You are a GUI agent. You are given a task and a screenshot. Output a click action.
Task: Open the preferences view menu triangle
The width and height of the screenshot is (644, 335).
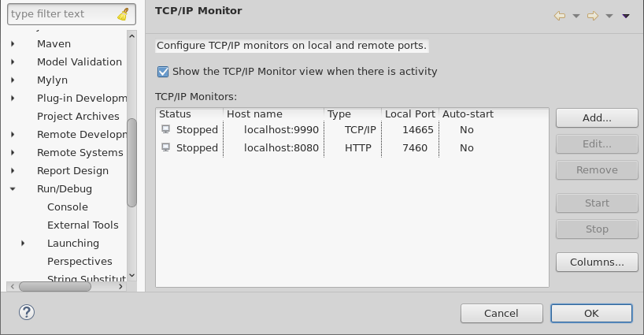[x=626, y=15]
